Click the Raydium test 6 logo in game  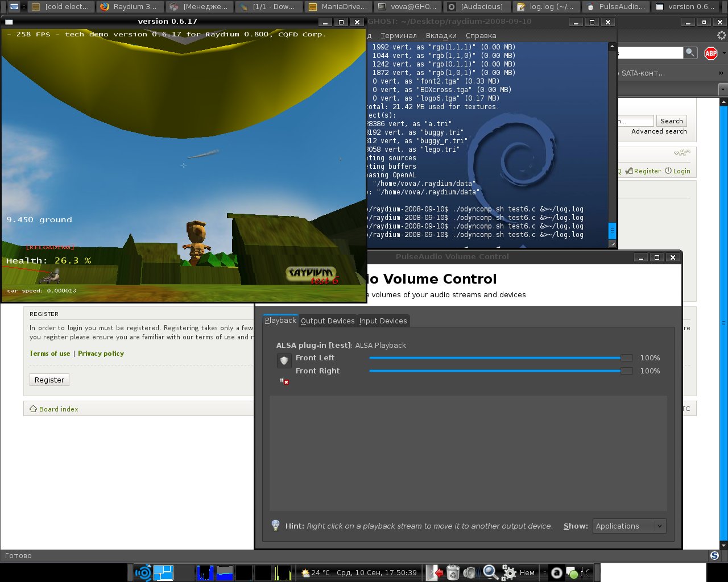pyautogui.click(x=312, y=275)
